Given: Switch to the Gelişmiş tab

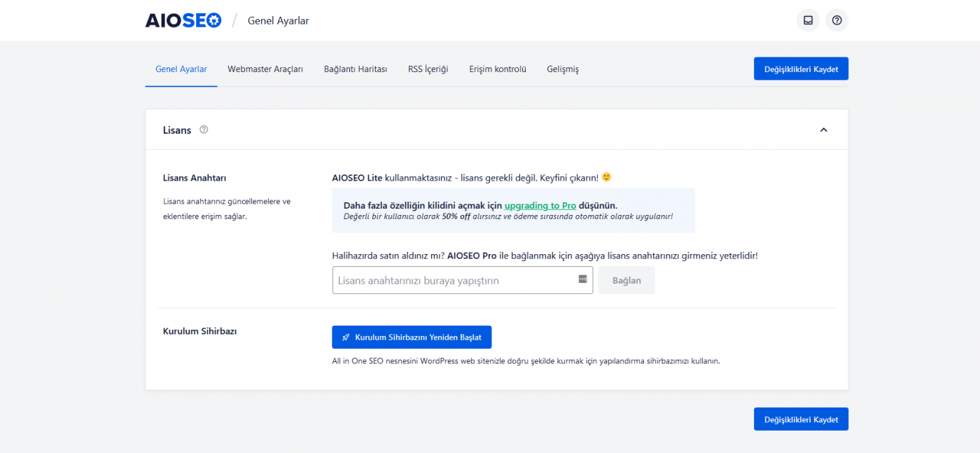Looking at the screenshot, I should click(x=563, y=69).
